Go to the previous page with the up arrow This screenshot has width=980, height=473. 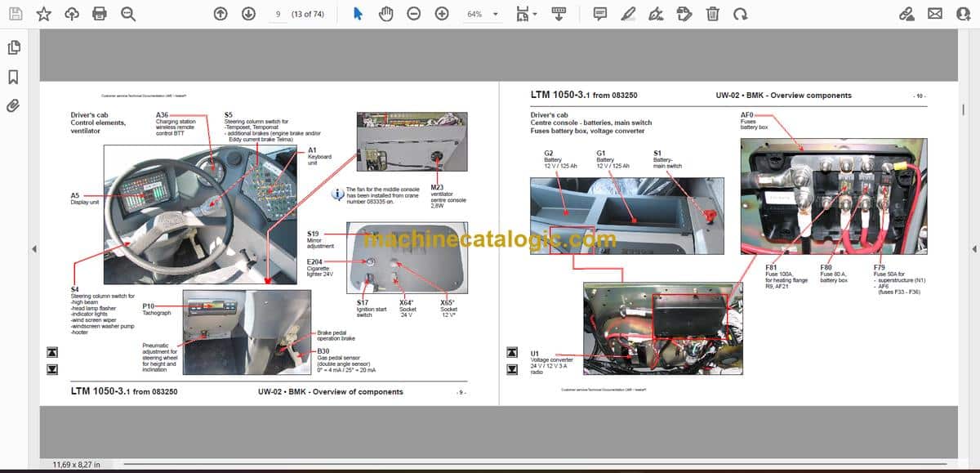click(x=220, y=14)
